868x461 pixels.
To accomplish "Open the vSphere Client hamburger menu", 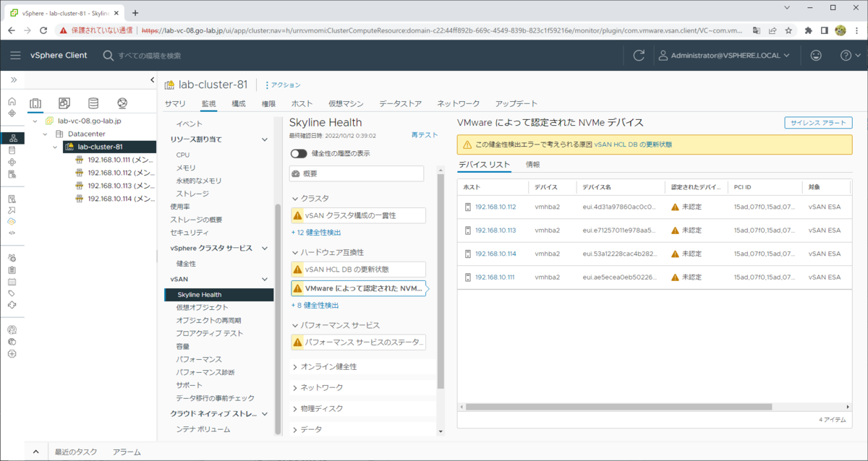I will 15,56.
